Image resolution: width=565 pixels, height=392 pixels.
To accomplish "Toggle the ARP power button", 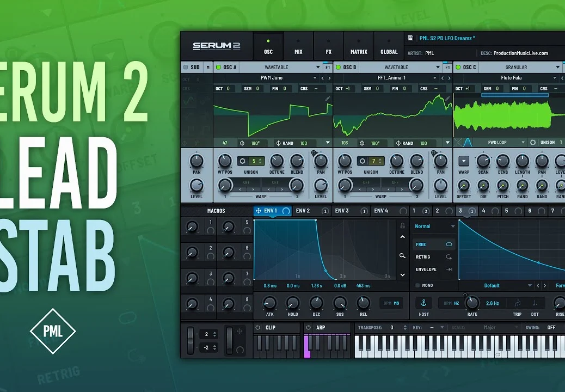I will 308,328.
